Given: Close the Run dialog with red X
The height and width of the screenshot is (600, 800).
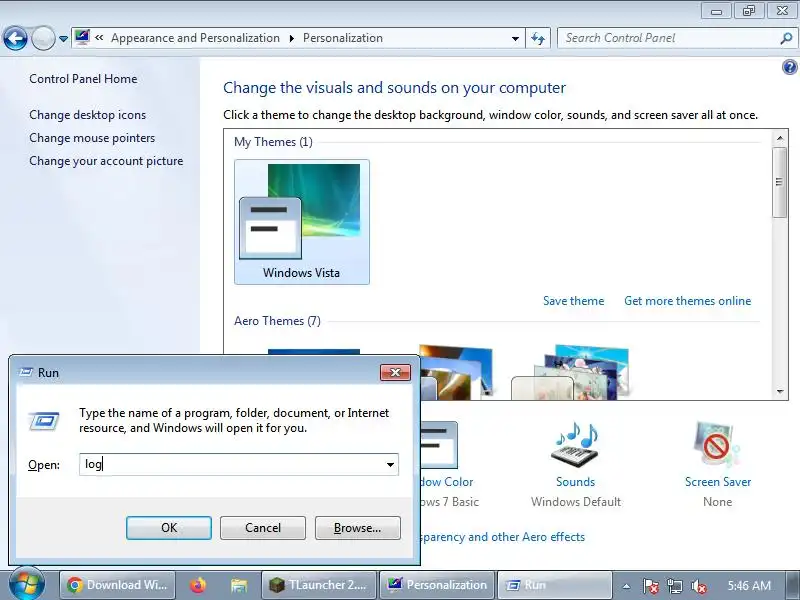Looking at the screenshot, I should pyautogui.click(x=395, y=372).
